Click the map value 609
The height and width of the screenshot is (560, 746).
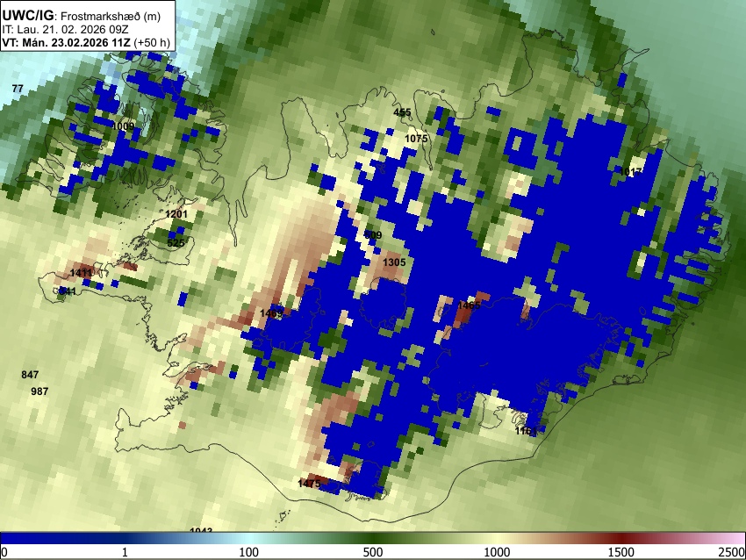373,235
